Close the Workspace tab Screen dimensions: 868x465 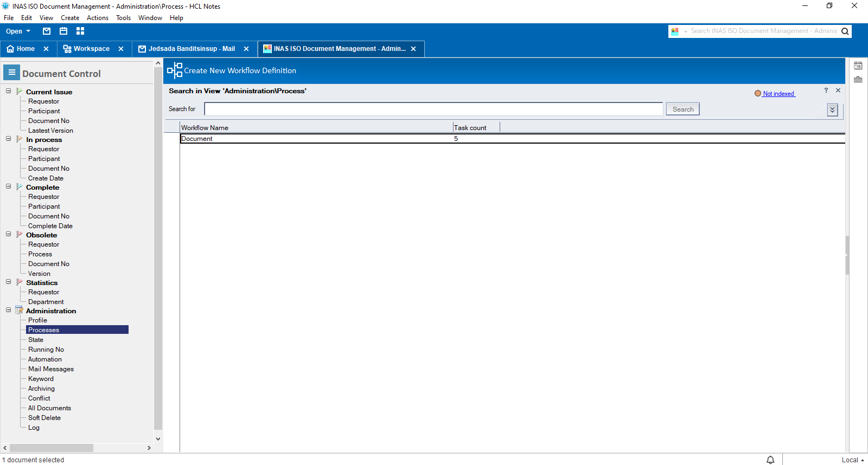point(121,49)
